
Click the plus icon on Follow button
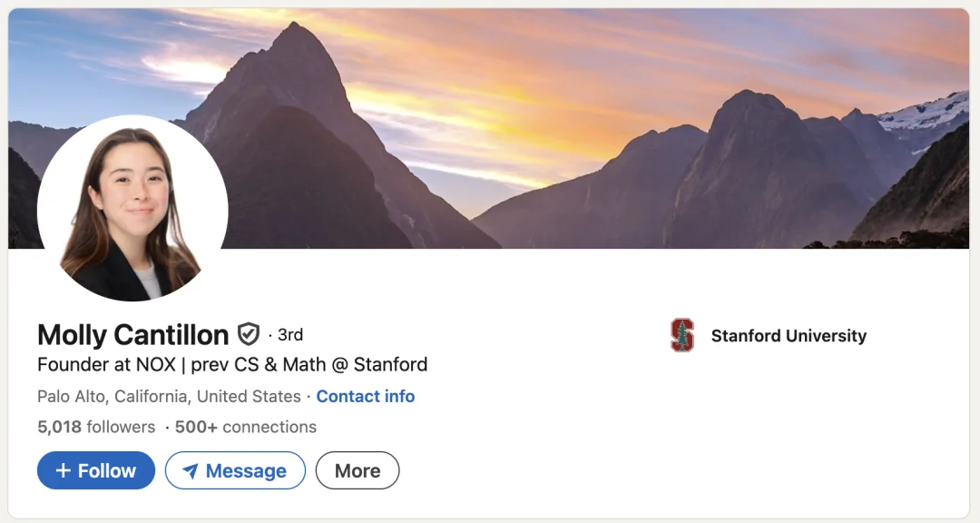coord(63,470)
